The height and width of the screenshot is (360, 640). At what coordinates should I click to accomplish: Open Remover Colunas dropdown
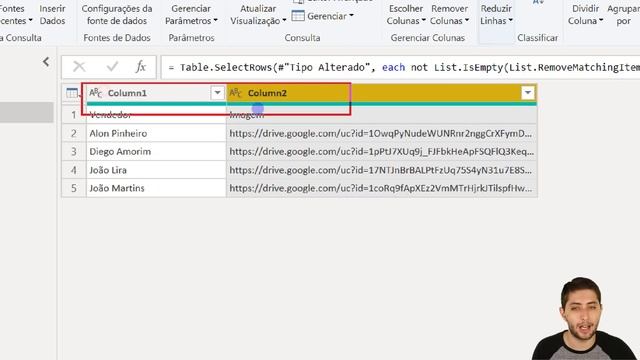(449, 15)
